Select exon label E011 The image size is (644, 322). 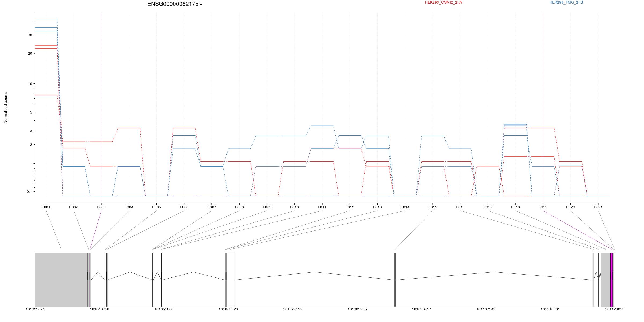[322, 207]
